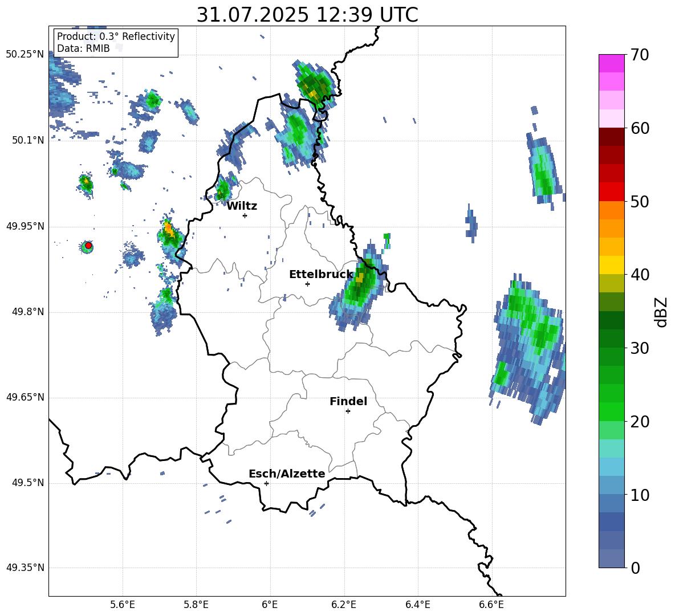
Task: Click the 6°E longitude tick label
Action: (270, 605)
